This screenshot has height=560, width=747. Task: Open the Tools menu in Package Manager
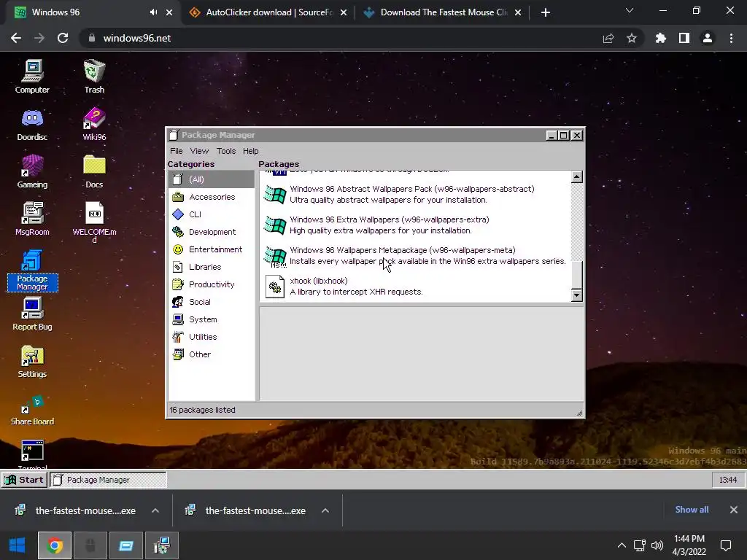226,151
